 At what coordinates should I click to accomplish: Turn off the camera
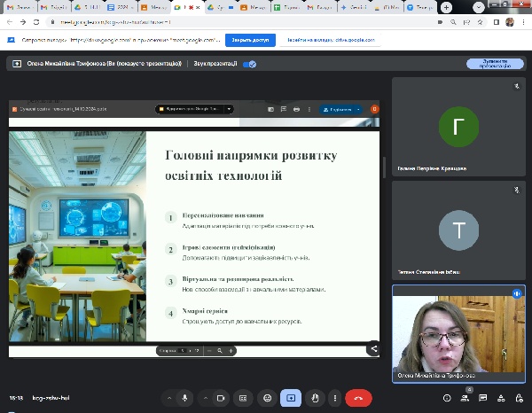(222, 399)
